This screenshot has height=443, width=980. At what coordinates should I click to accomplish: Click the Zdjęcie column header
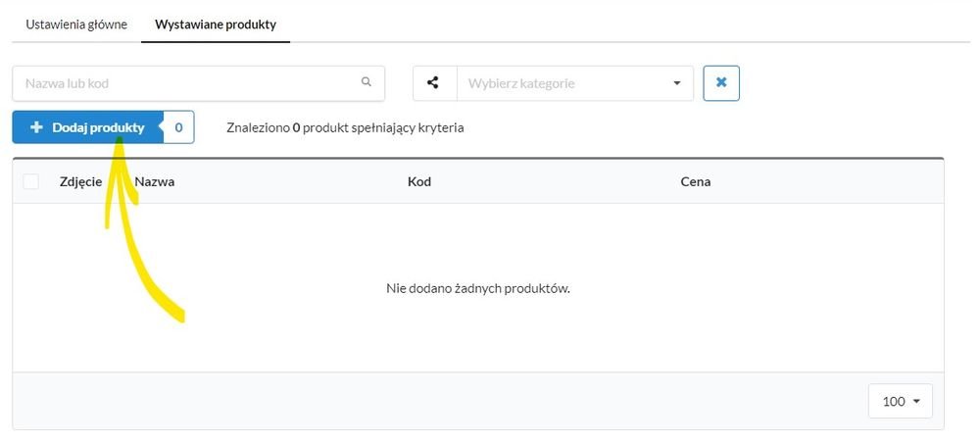81,182
